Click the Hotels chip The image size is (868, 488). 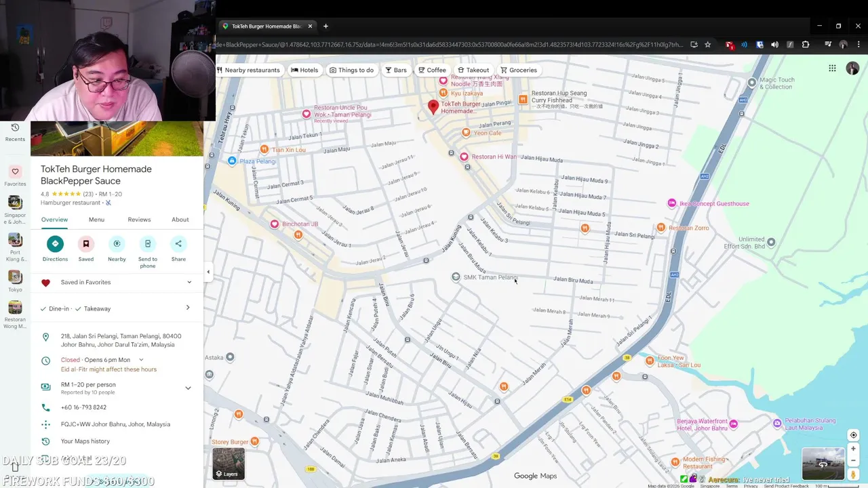point(304,70)
